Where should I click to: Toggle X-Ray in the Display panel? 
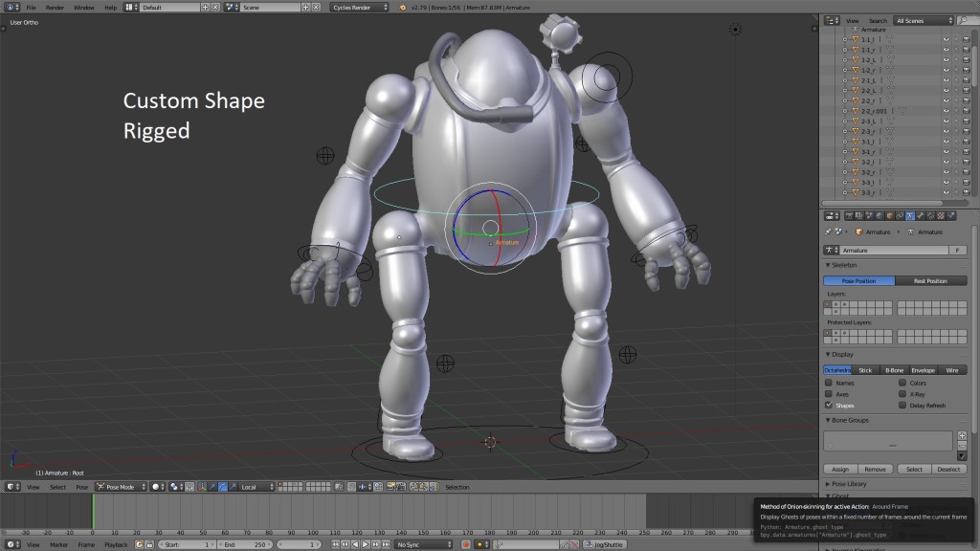901,392
